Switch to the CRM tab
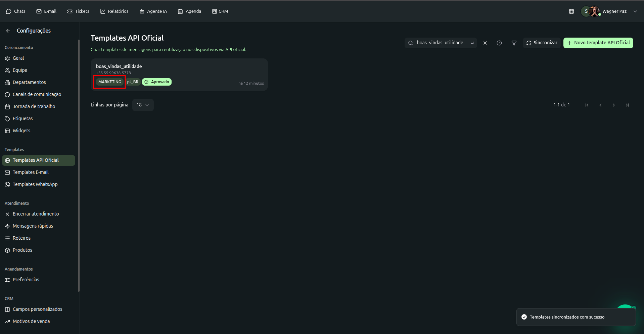Image resolution: width=644 pixels, height=334 pixels. coord(220,11)
